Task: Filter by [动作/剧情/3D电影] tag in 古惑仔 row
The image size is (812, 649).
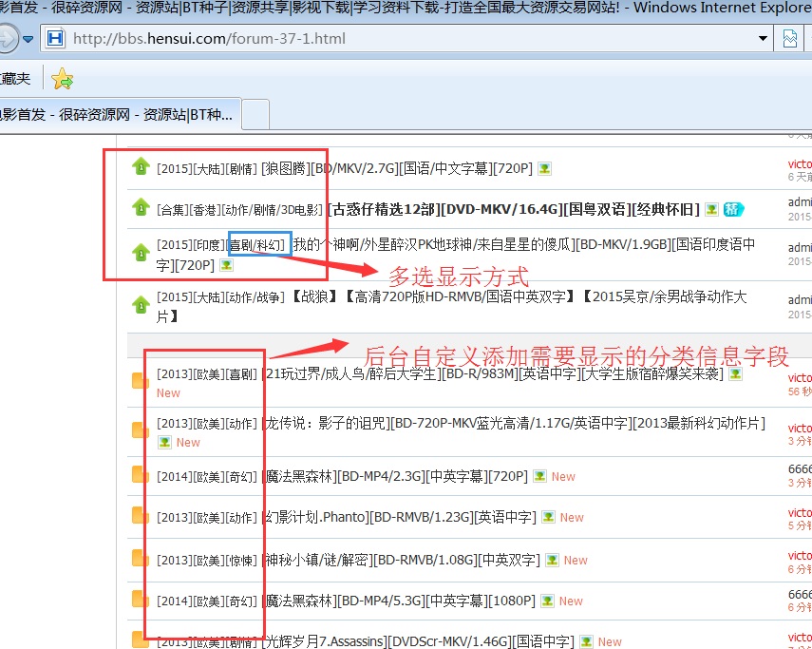Action: [x=273, y=209]
